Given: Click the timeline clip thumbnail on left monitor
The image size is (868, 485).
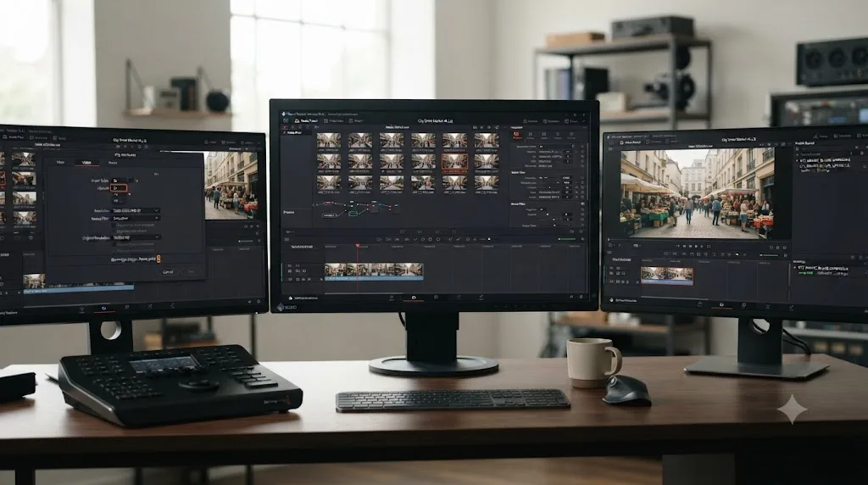Looking at the screenshot, I should coord(34,282).
